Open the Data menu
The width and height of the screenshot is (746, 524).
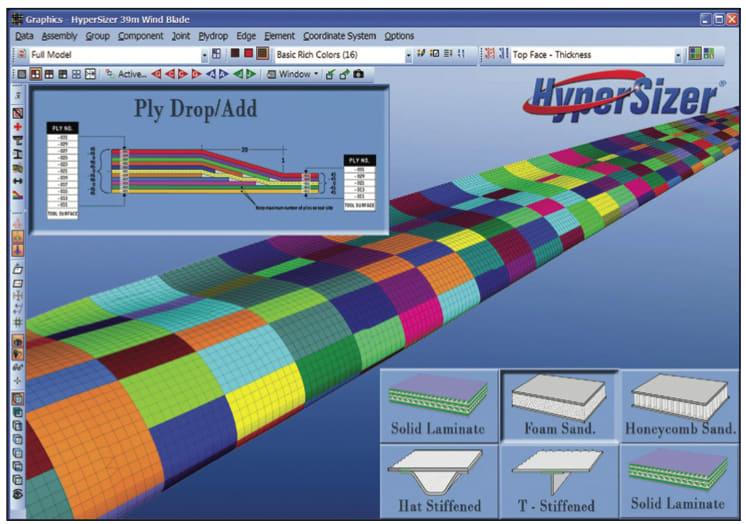(x=24, y=36)
